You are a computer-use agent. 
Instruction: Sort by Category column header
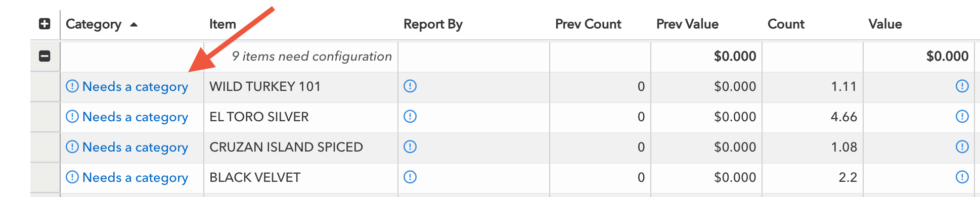pos(94,24)
